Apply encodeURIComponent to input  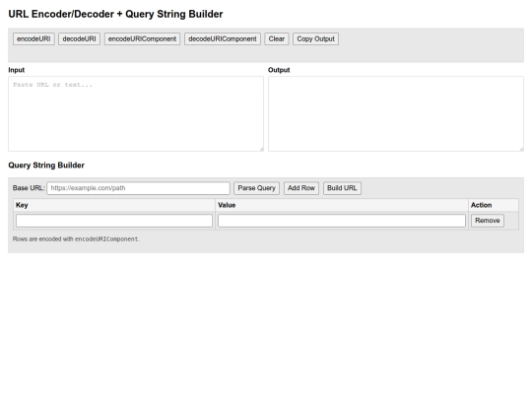click(x=142, y=39)
